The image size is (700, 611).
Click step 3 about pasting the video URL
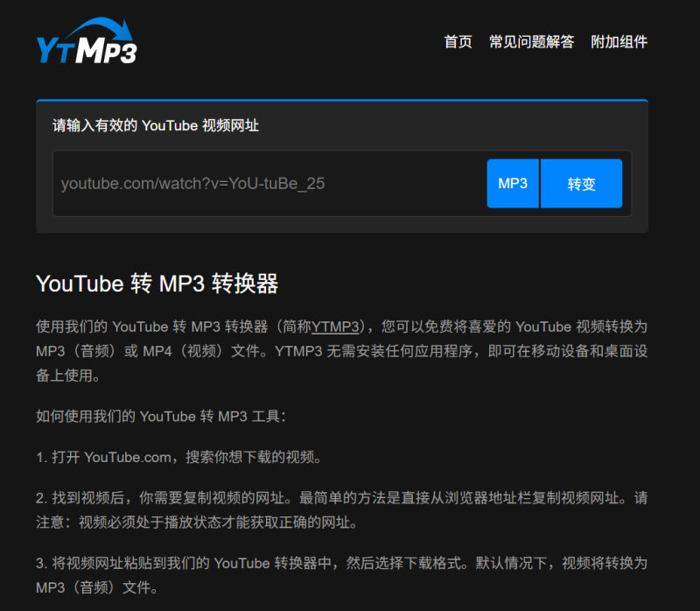[341, 575]
